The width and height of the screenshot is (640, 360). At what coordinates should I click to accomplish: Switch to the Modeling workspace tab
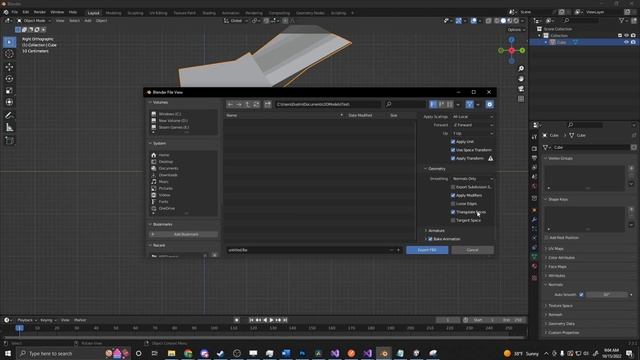coord(113,13)
